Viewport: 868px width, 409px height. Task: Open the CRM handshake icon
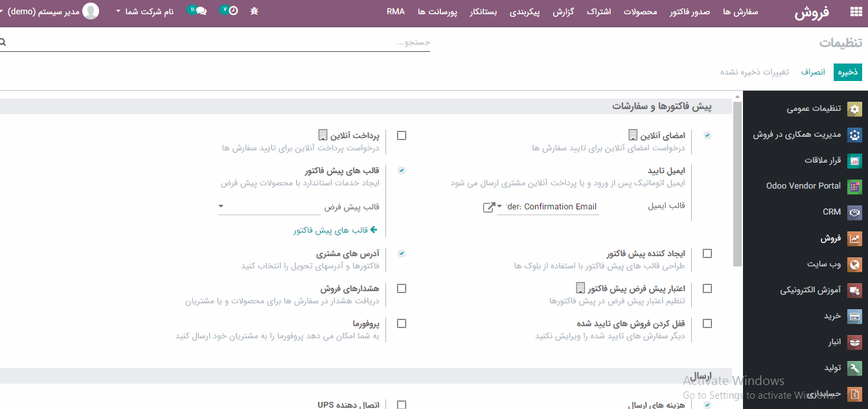855,212
